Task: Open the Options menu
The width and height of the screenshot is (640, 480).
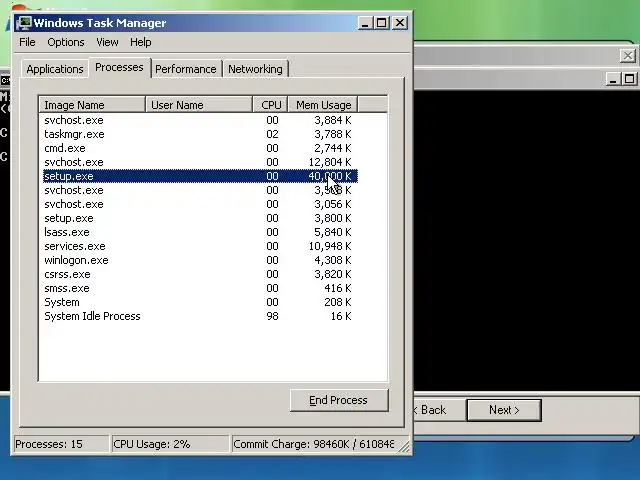Action: coord(66,42)
